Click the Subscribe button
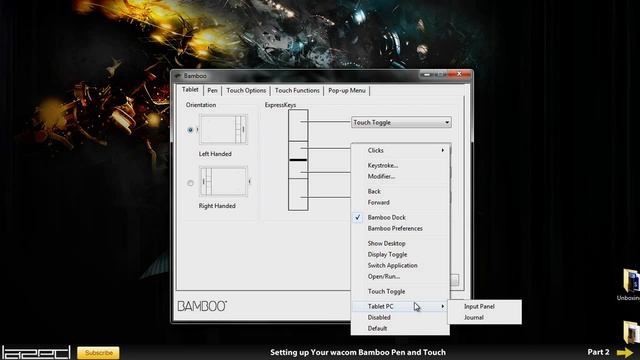The image size is (640, 360). (98, 353)
